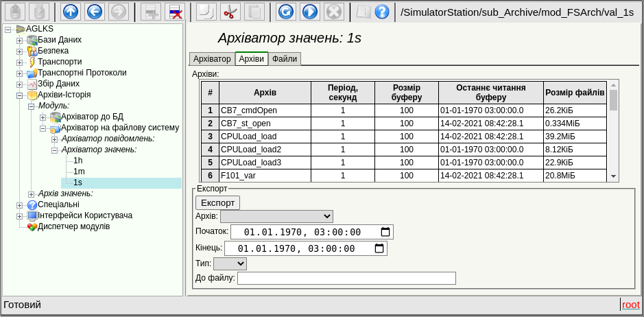Click the До файлу input field
This screenshot has height=317, width=644.
point(346,278)
